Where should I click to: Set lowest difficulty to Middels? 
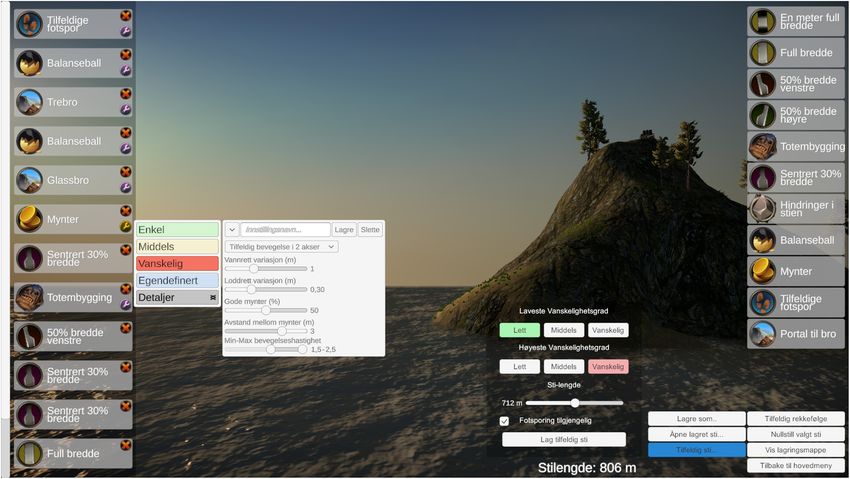pyautogui.click(x=564, y=330)
